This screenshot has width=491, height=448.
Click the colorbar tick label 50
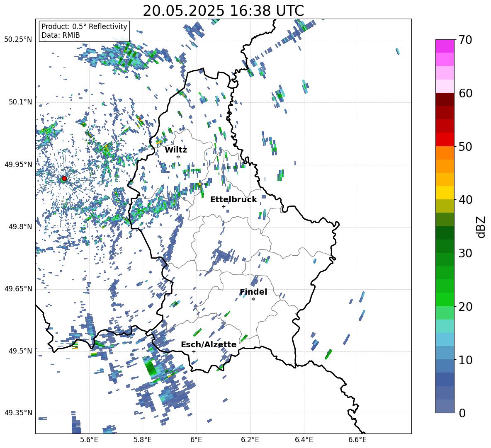[x=465, y=147]
